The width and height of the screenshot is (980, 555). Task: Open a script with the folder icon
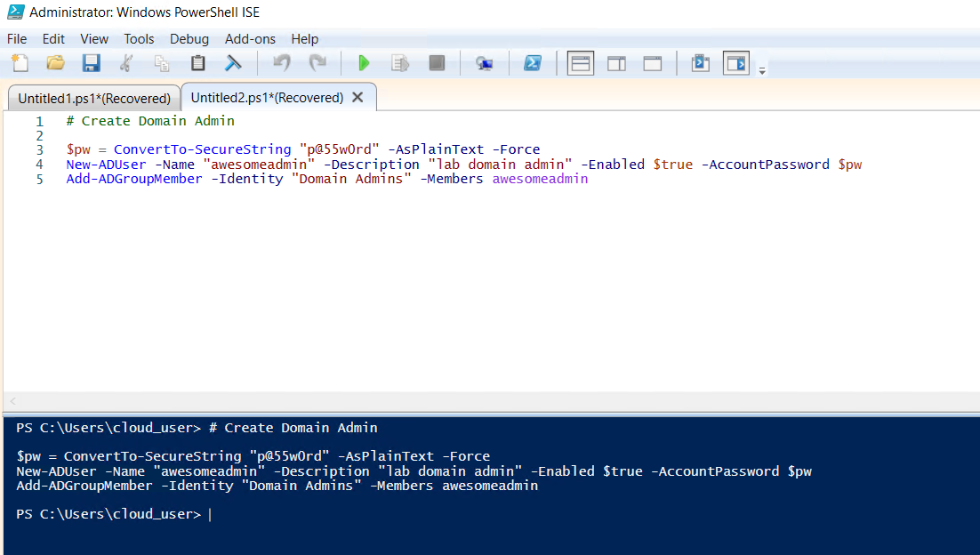tap(56, 63)
